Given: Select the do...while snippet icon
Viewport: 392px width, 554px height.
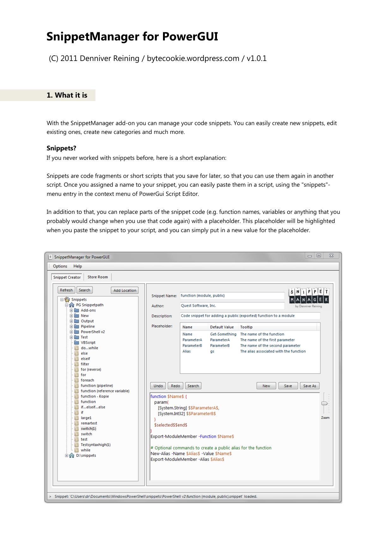Looking at the screenshot, I should coord(76,348).
